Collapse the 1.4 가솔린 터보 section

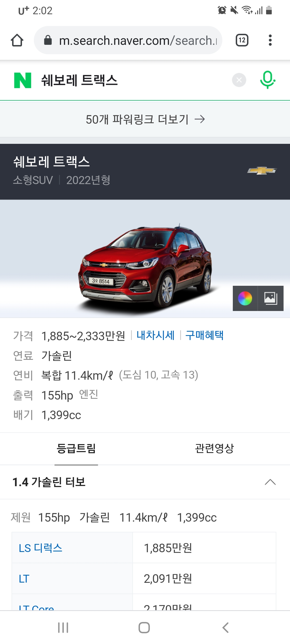click(270, 482)
